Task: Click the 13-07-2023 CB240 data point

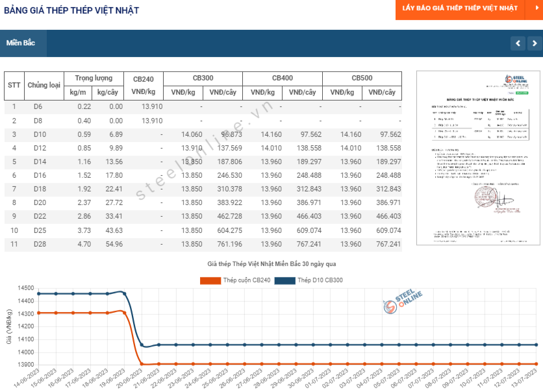Action: click(537, 364)
